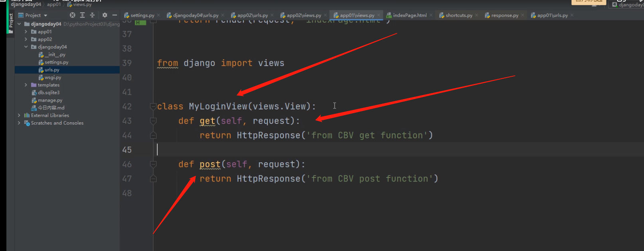Screen dimensions: 644x251
Task: Click the locate current file target icon
Action: (72, 15)
